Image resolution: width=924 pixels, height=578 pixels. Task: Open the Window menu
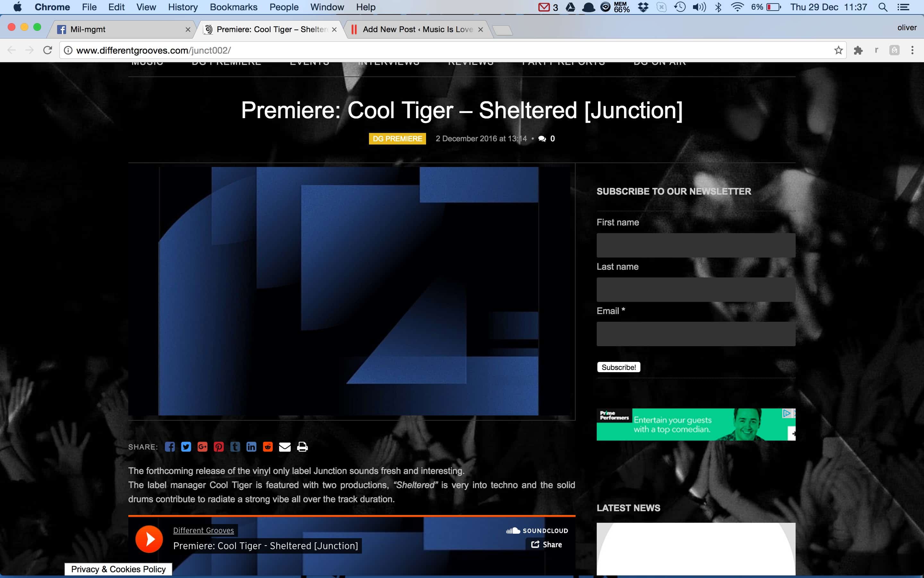coord(327,7)
